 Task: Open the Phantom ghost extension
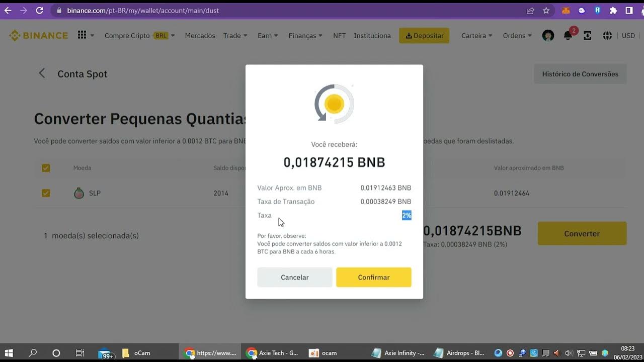582,10
